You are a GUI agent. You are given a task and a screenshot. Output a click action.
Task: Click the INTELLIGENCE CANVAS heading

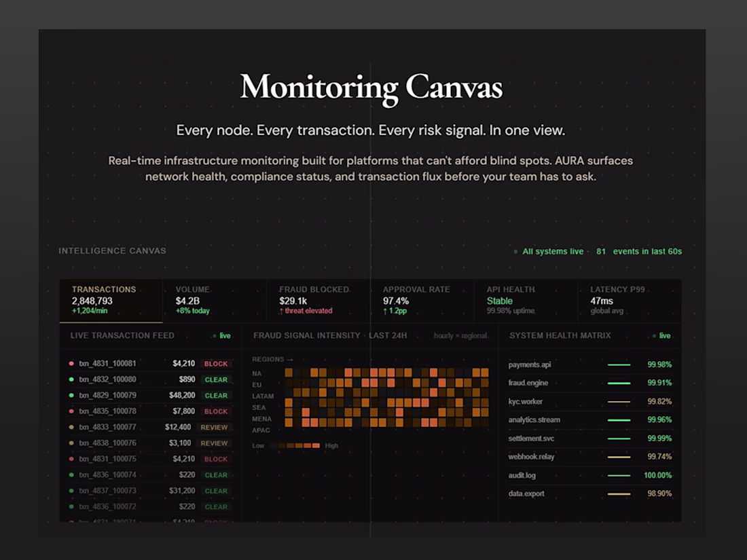[113, 251]
